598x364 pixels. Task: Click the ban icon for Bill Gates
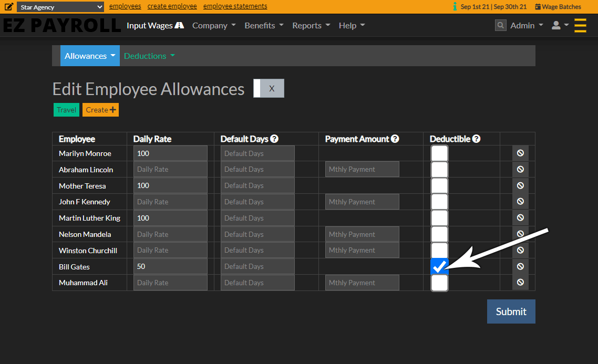pyautogui.click(x=520, y=266)
